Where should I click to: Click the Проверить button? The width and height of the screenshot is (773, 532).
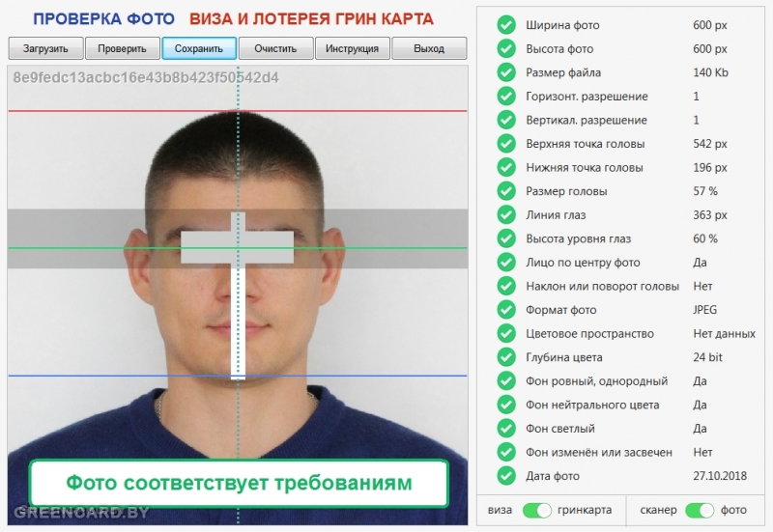click(x=123, y=48)
